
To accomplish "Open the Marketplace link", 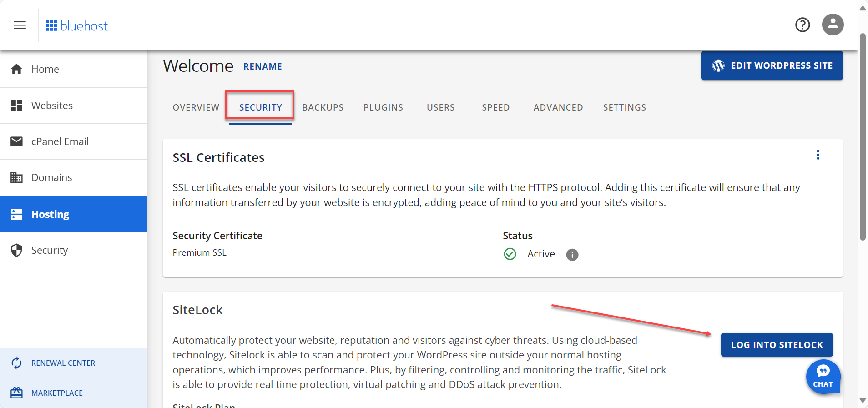I will [x=74, y=393].
